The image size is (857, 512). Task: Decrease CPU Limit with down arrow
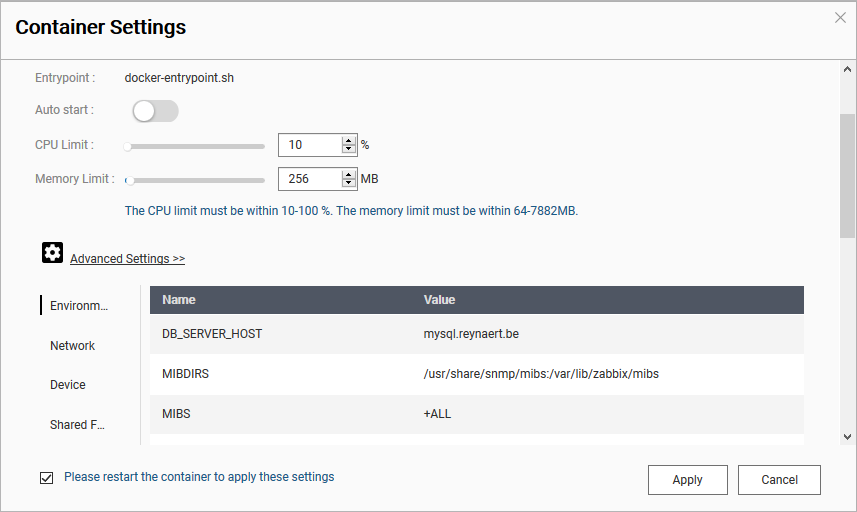(x=349, y=149)
